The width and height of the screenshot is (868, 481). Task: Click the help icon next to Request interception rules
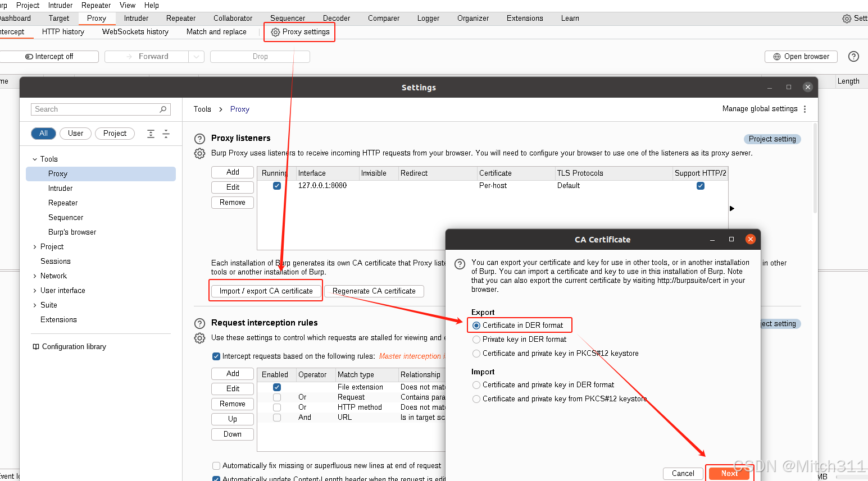(x=199, y=323)
